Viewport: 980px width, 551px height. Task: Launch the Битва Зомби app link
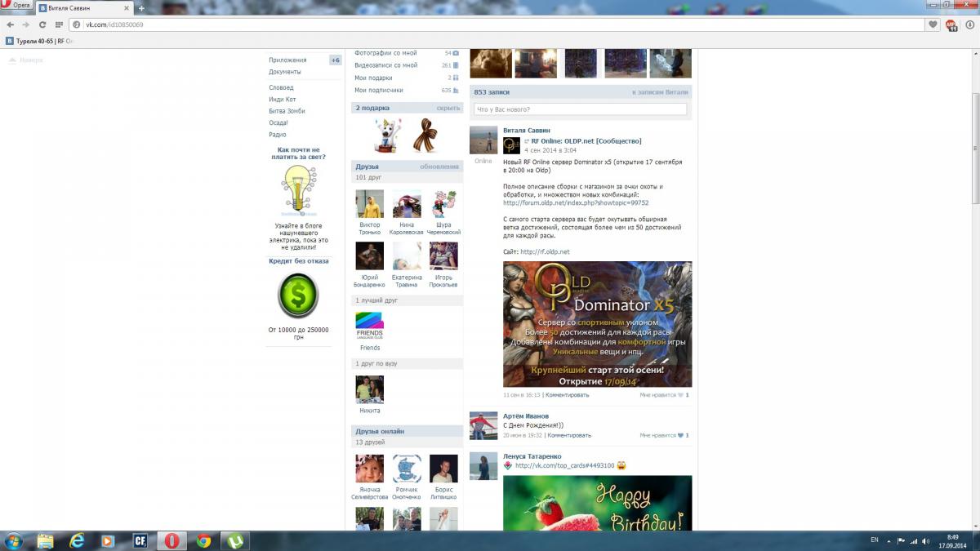point(287,111)
